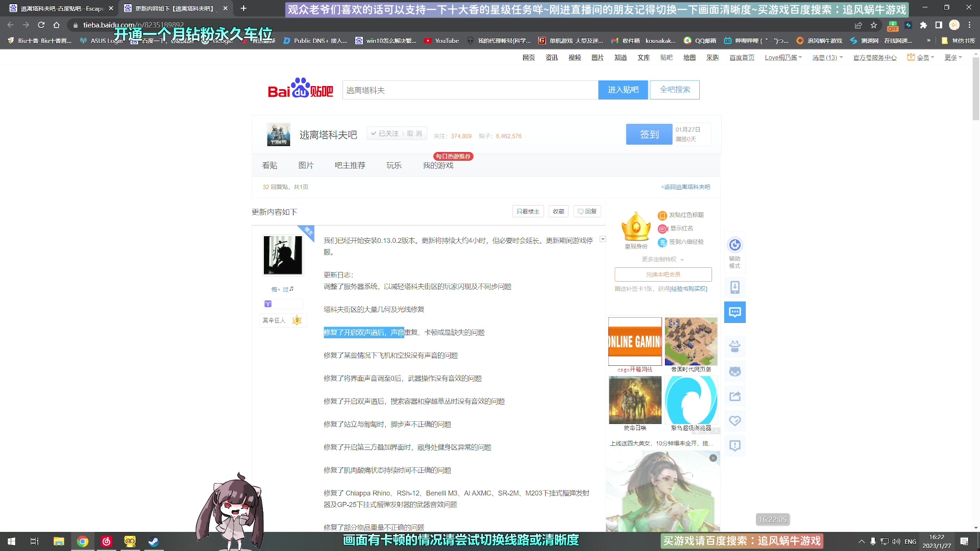The height and width of the screenshot is (551, 980).
Task: Expand the 更多定制特权 privileges dropdown
Action: click(x=662, y=259)
